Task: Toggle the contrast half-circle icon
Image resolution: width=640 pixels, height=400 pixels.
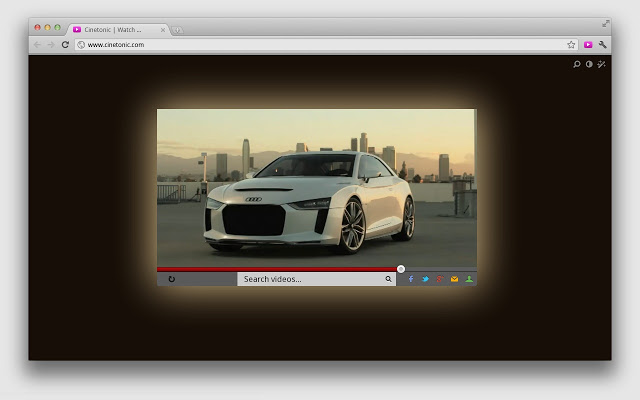Action: coord(589,64)
